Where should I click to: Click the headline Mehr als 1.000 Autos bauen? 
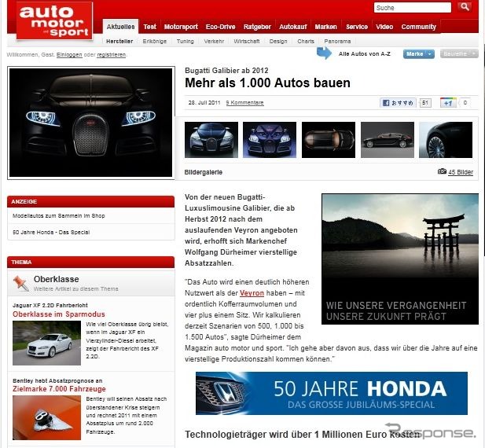267,83
